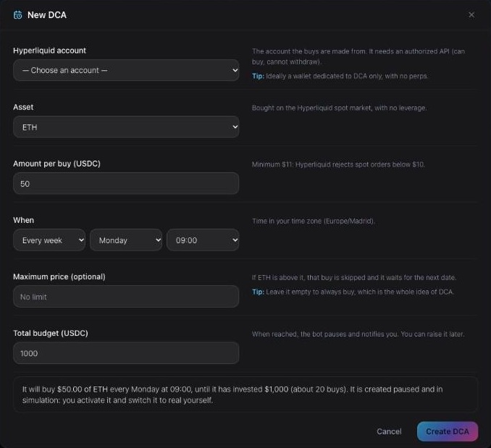Click the Asset field label
491x448 pixels.
[23, 107]
